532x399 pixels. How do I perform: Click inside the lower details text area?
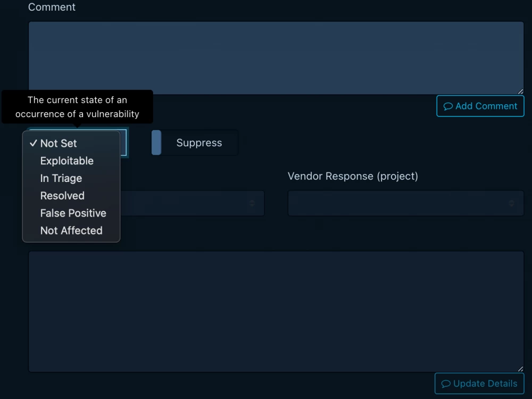coord(276,311)
